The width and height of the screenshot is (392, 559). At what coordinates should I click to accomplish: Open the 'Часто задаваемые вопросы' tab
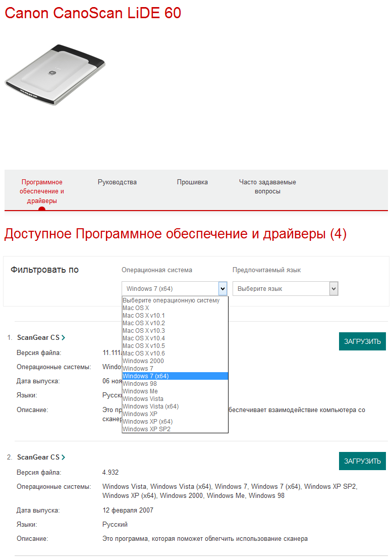tap(267, 187)
